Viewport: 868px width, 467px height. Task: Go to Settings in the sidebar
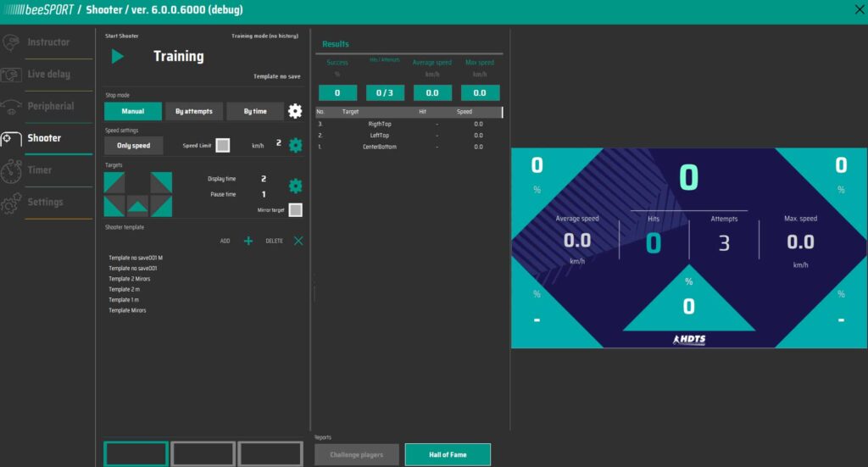coord(45,203)
